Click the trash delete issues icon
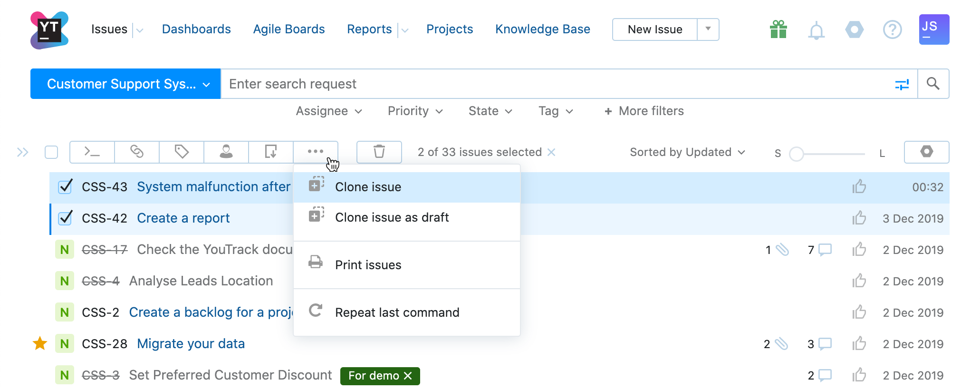Viewport: 980px width, 390px height. point(379,152)
